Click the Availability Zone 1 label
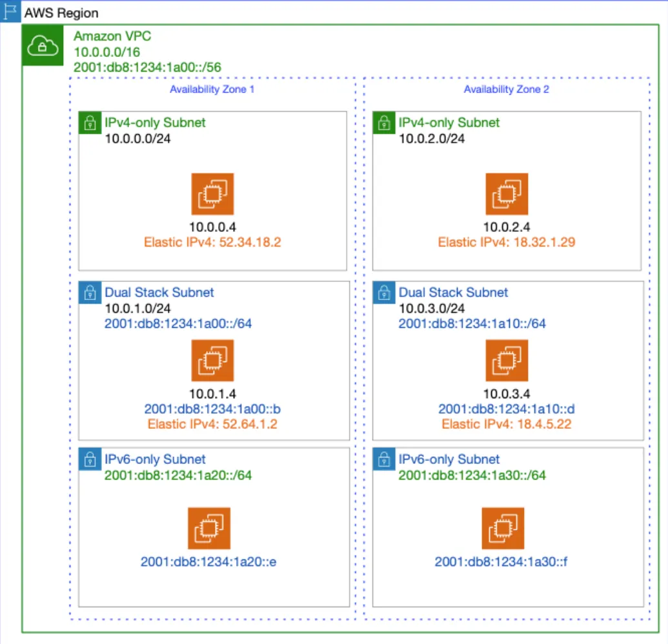This screenshot has width=668, height=644. (x=212, y=90)
